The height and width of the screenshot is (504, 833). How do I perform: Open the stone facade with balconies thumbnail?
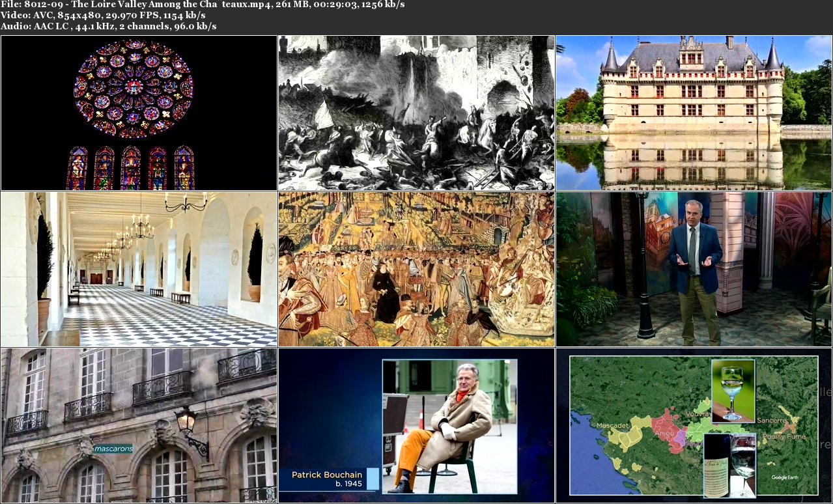[x=139, y=425]
